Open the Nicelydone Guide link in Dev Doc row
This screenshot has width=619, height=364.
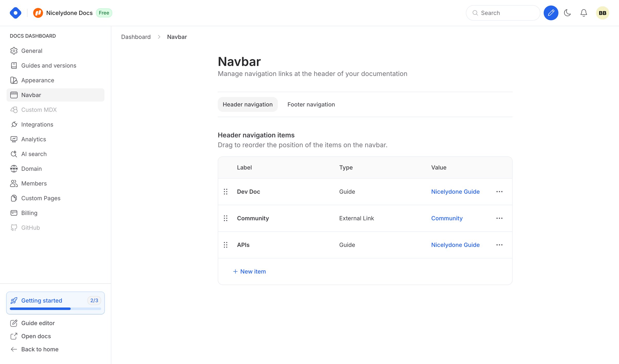click(455, 192)
